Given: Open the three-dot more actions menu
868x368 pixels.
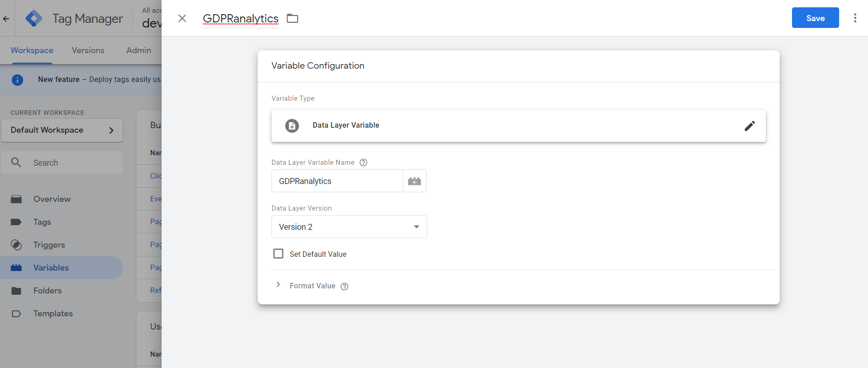Looking at the screenshot, I should point(855,18).
